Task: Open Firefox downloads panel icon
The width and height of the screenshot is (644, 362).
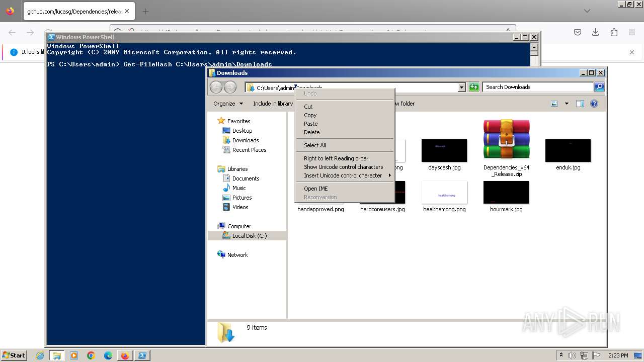Action: tap(596, 32)
